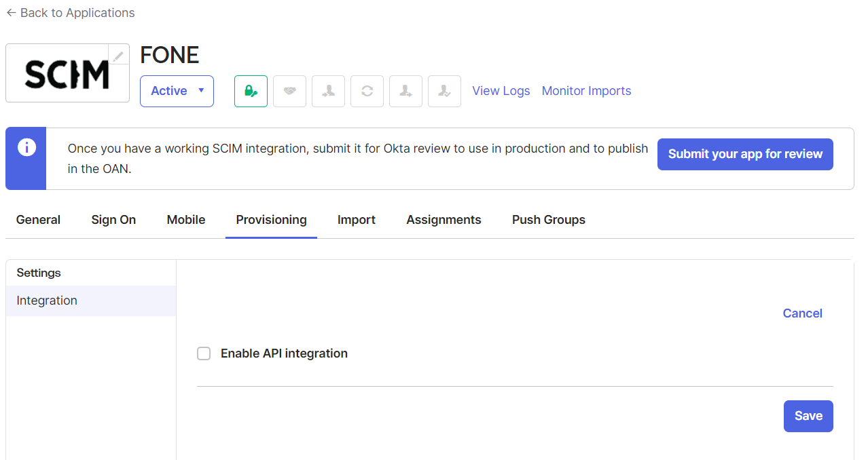Click the Enable API integration label

click(x=284, y=353)
